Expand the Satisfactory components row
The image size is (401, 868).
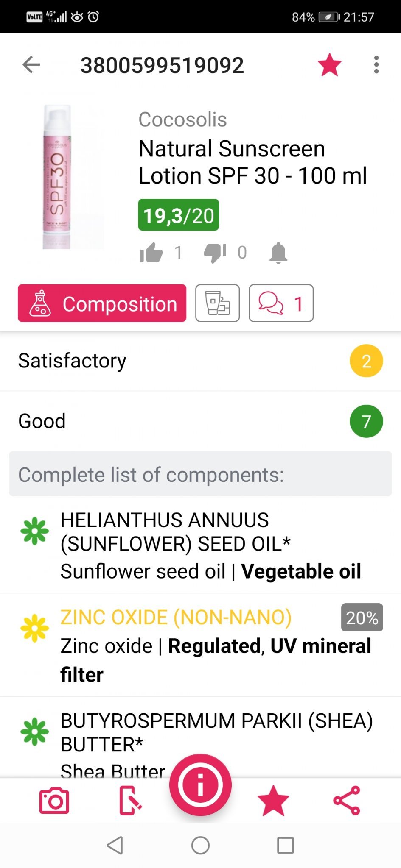tap(200, 361)
